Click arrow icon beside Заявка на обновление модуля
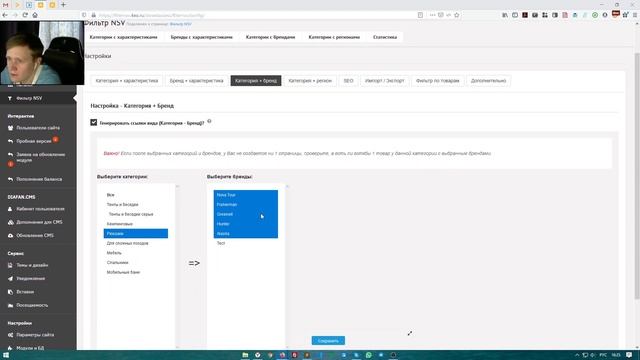 (x=10, y=155)
